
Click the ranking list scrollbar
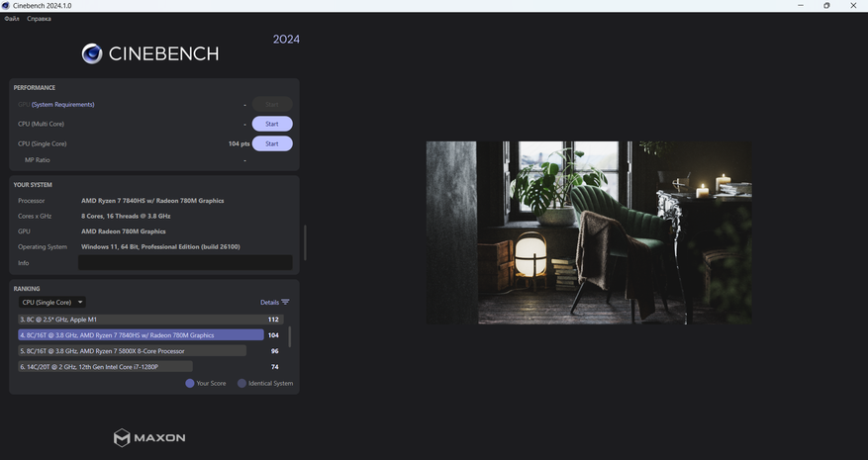[290, 337]
